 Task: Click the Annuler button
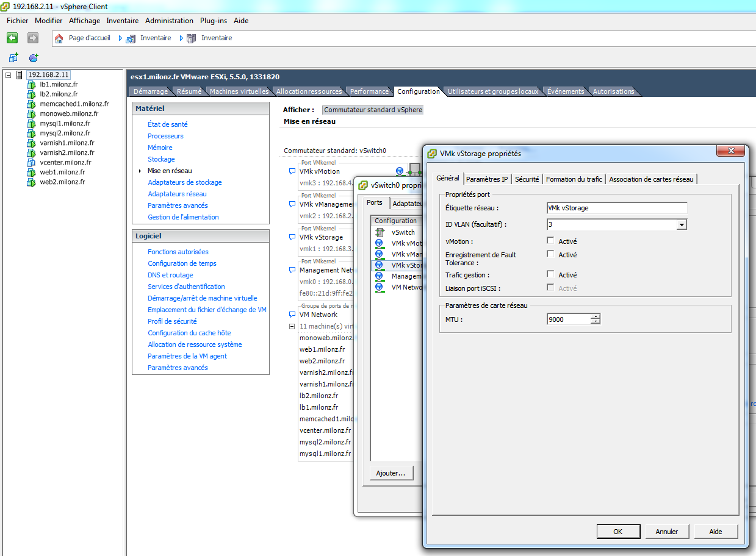pyautogui.click(x=667, y=532)
